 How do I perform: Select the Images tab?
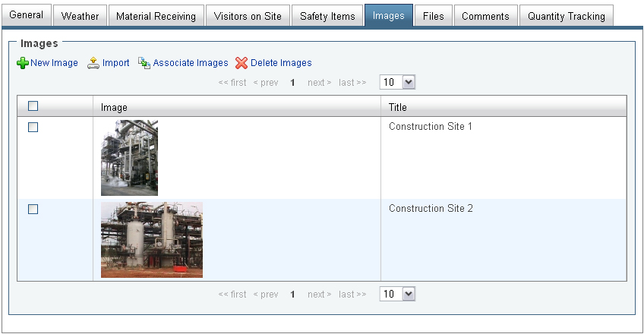389,16
